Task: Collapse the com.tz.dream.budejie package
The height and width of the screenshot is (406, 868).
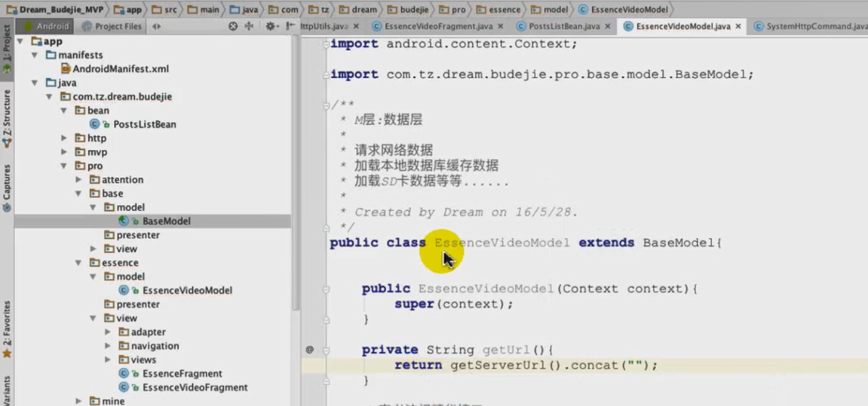Action: 50,96
